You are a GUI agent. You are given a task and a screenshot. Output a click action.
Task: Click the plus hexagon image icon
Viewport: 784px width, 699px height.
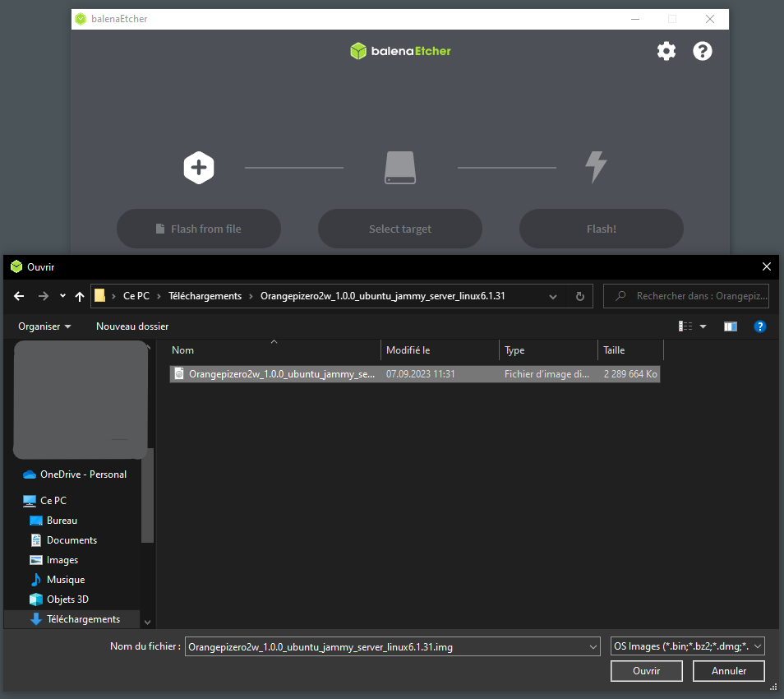199,168
